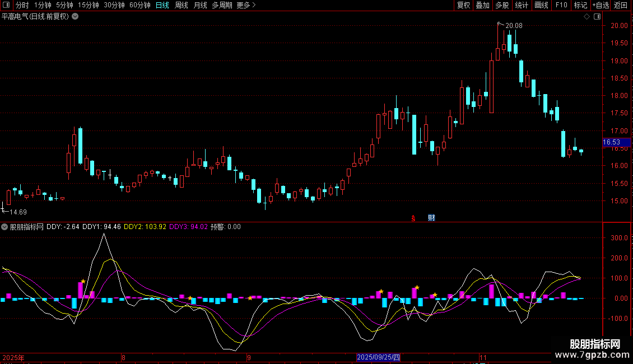Toggle right side panel icon in chart

tap(597, 17)
